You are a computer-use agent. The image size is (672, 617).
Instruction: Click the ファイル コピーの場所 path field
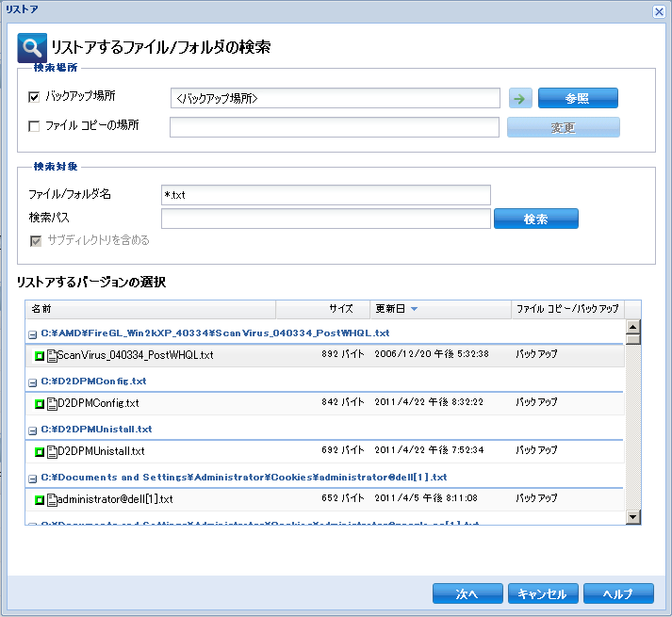pos(335,127)
